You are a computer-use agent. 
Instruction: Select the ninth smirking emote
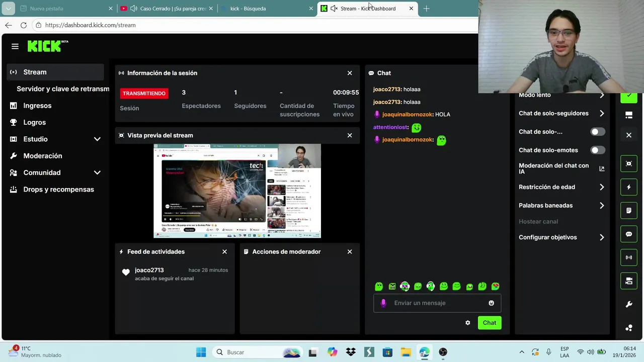coord(482,286)
